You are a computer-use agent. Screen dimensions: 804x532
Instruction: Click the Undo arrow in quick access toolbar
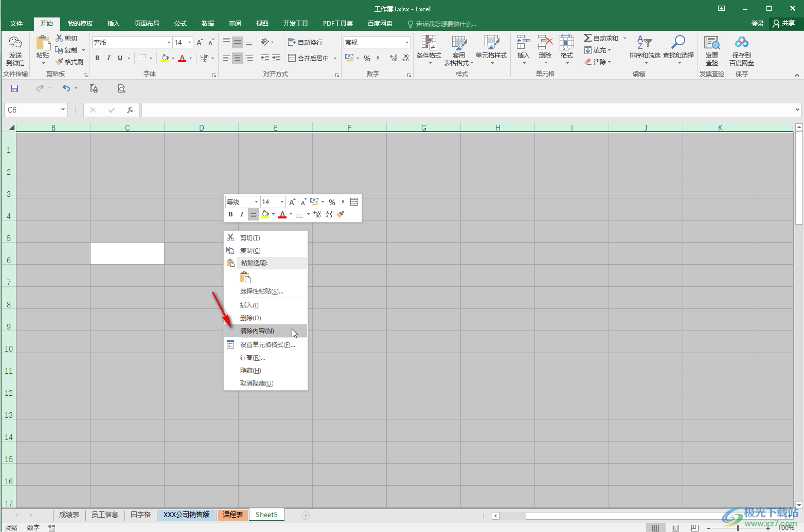click(66, 88)
